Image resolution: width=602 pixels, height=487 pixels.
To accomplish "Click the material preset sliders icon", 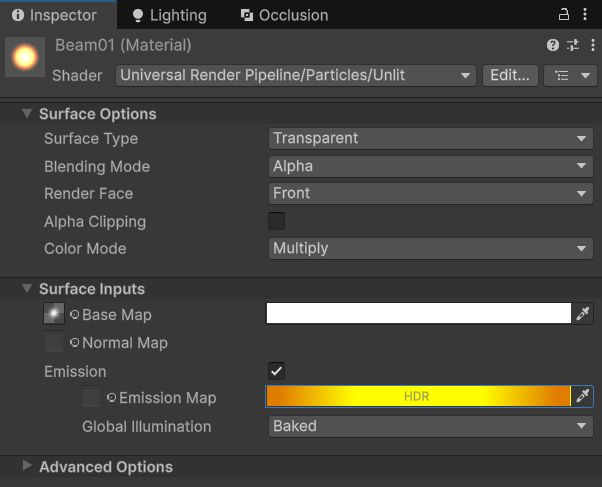I will tap(572, 45).
